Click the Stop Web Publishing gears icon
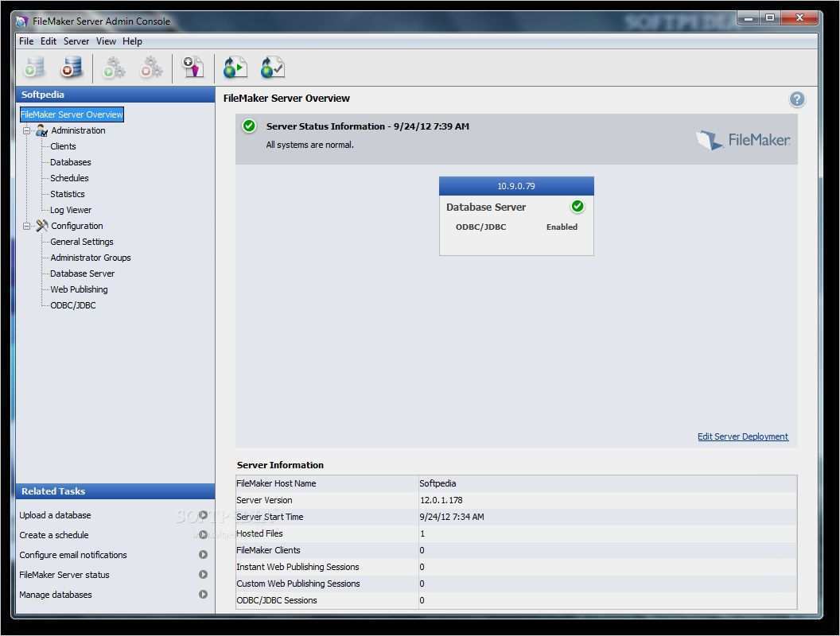The image size is (840, 636). point(151,68)
